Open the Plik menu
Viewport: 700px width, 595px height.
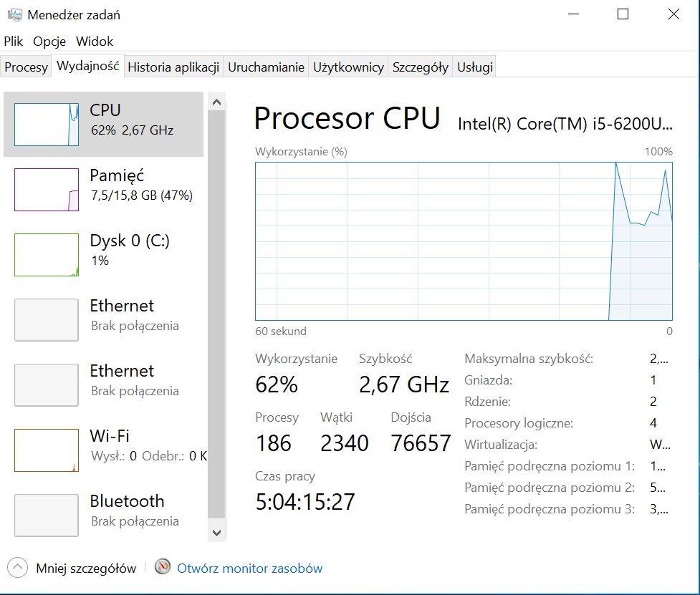pos(14,42)
